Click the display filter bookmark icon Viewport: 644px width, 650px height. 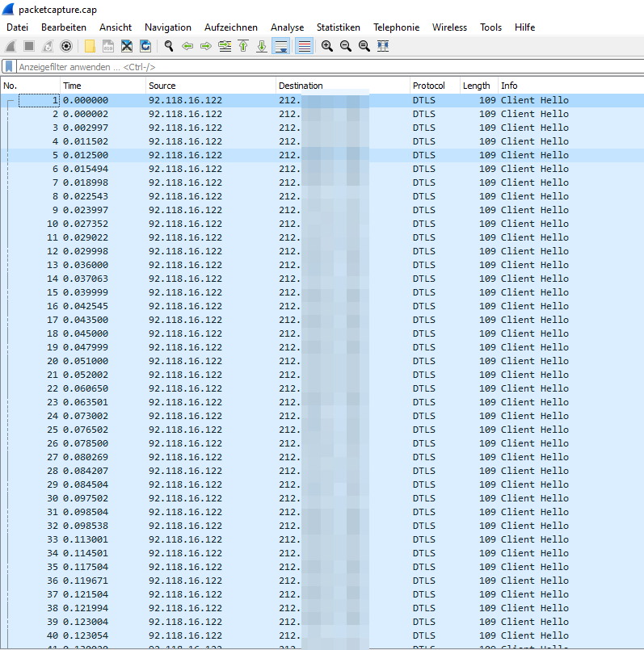pyautogui.click(x=9, y=67)
